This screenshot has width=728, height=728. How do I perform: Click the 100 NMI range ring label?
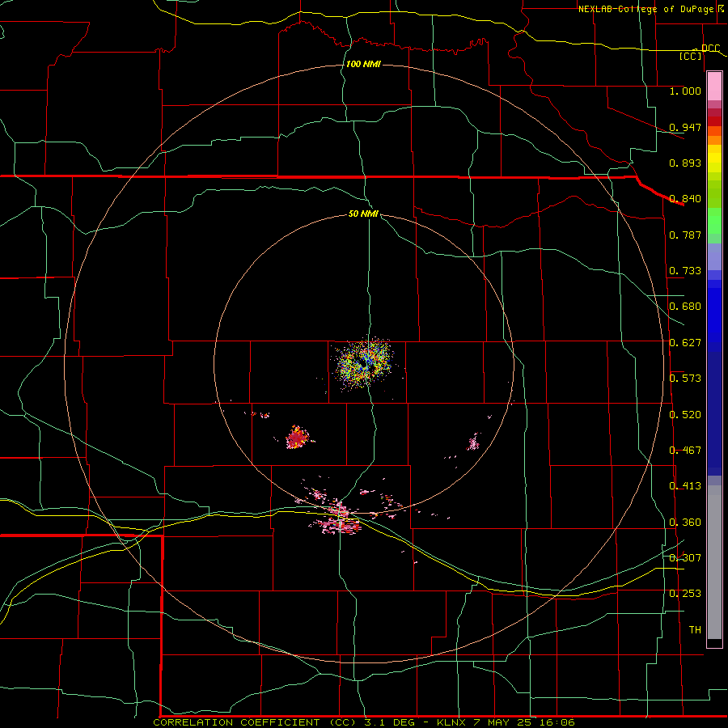point(363,64)
